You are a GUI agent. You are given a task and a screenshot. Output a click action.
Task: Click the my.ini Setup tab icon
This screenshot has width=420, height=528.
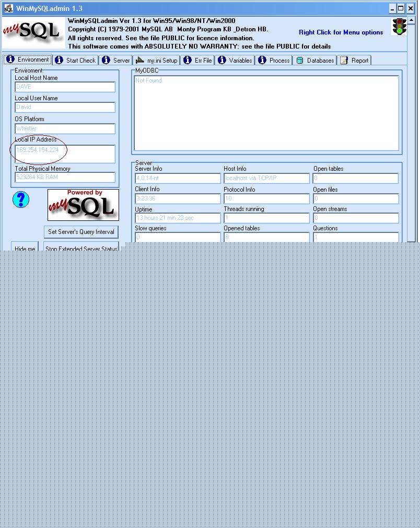[x=139, y=61]
